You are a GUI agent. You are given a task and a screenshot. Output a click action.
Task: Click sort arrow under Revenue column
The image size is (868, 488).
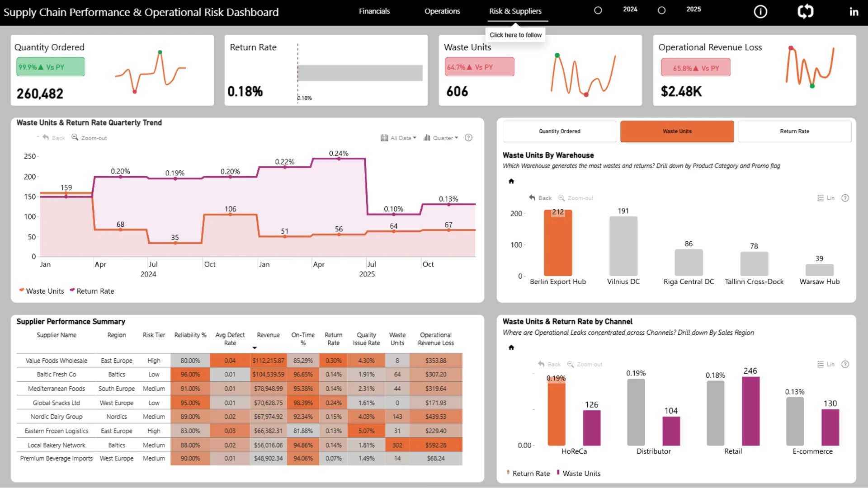tap(255, 348)
